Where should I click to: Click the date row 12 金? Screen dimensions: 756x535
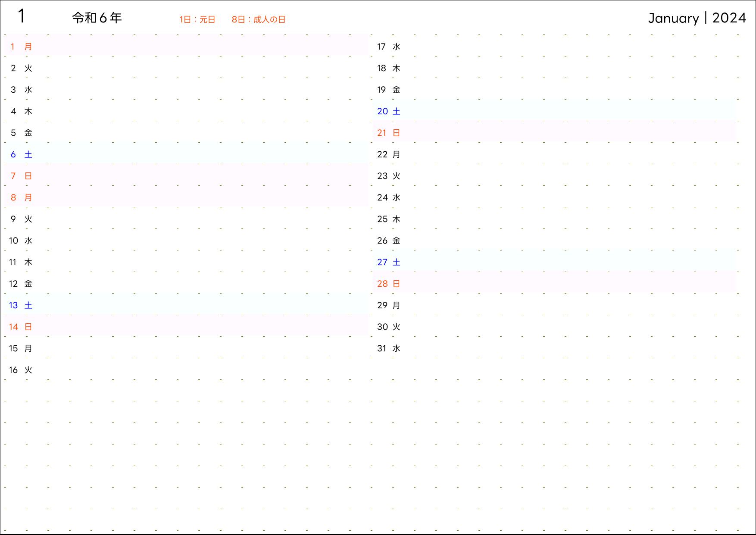tap(187, 282)
